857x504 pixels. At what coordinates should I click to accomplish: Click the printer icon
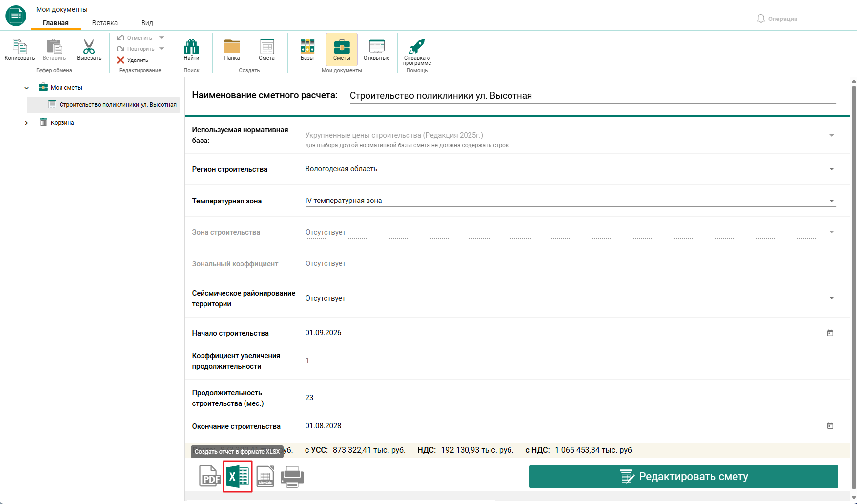[x=292, y=477]
